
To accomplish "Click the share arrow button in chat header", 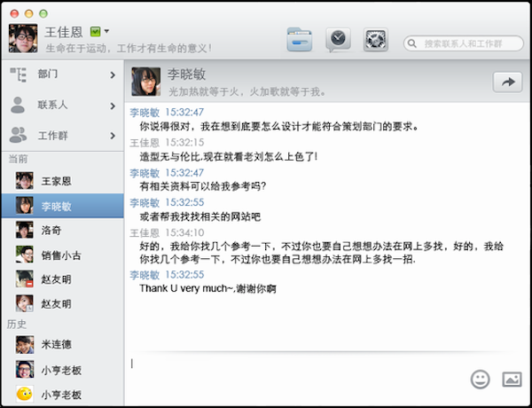I will point(508,82).
